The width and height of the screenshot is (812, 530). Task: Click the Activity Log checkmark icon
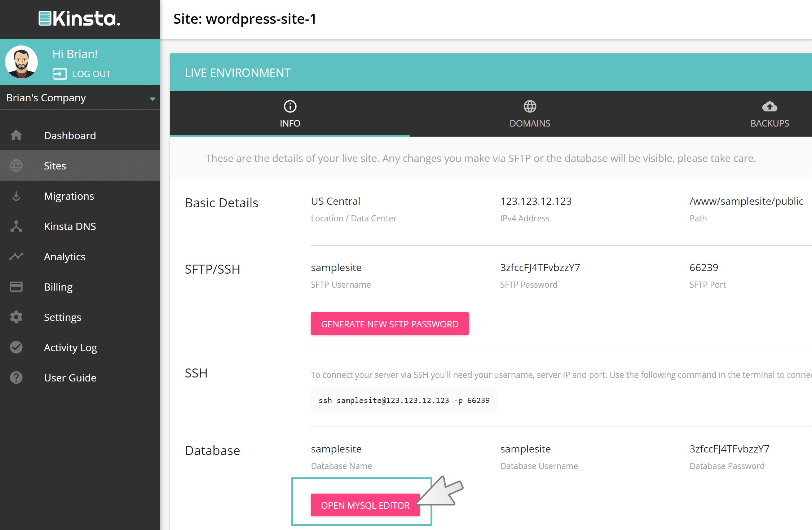pyautogui.click(x=16, y=347)
